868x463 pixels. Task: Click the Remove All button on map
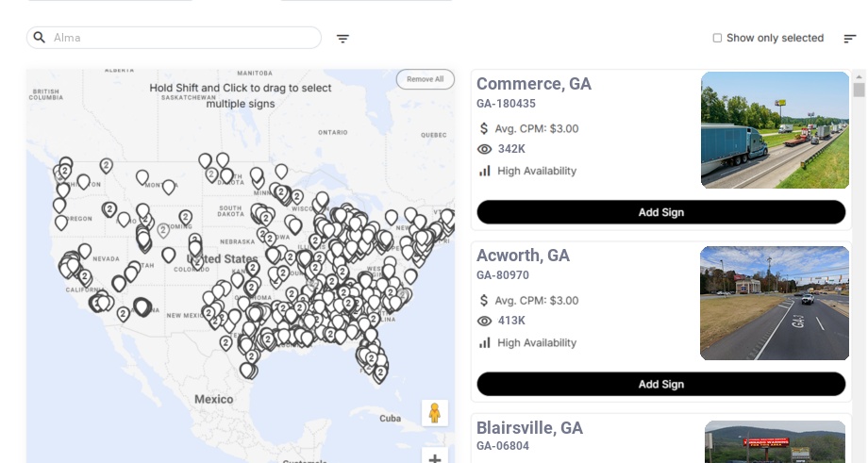[425, 79]
